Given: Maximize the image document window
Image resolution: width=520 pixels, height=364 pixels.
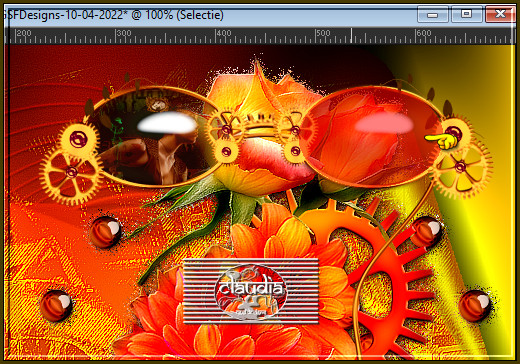Looking at the screenshot, I should click(x=466, y=14).
